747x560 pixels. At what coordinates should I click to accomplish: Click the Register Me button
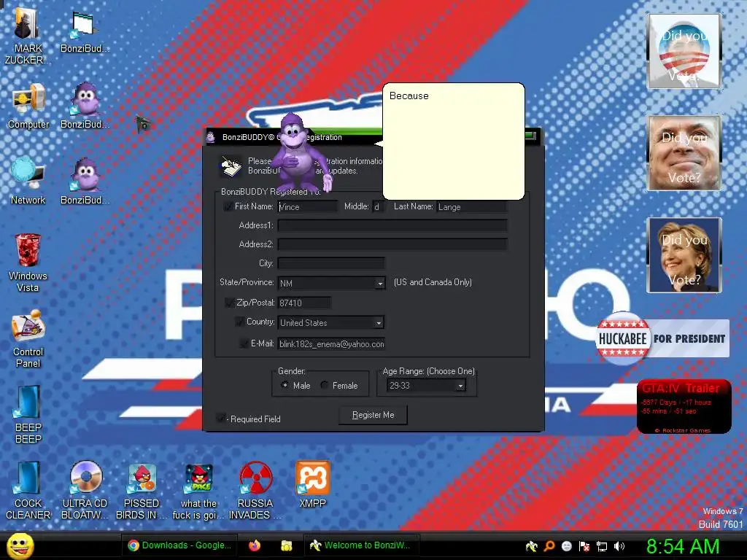coord(373,415)
